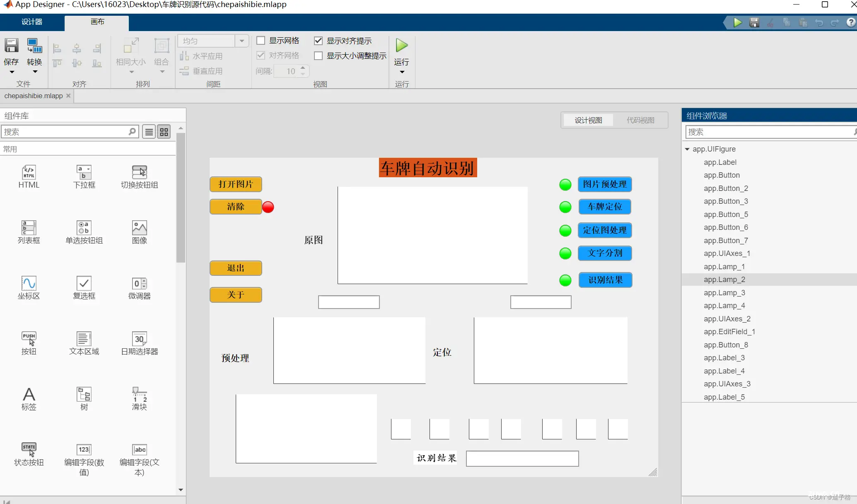Click the 退出 button on canvas
Screen dimensions: 857x504
point(236,268)
